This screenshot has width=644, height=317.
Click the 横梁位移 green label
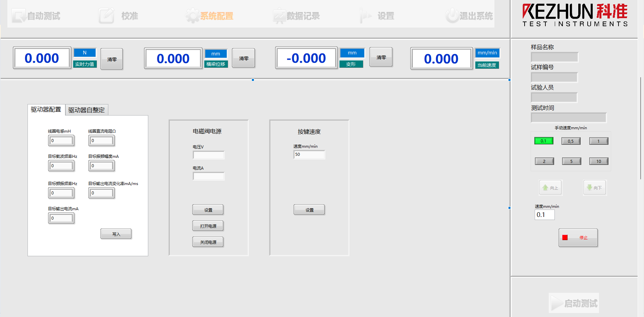click(216, 64)
